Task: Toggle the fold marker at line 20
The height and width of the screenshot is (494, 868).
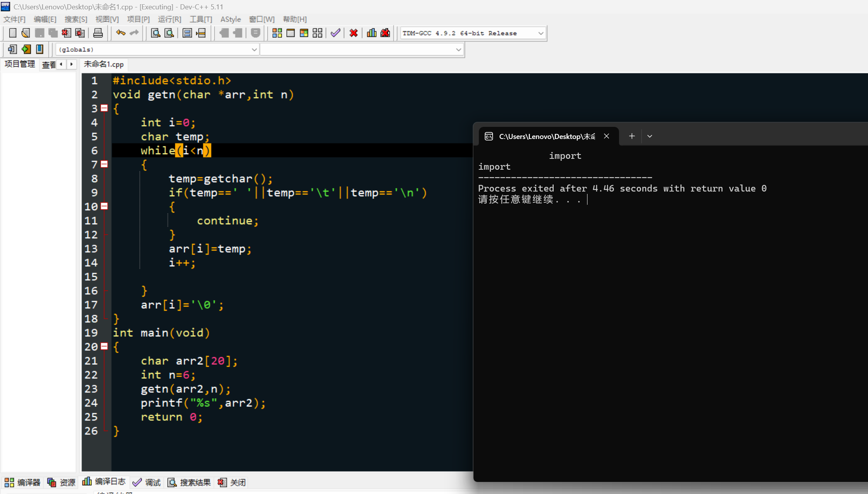Action: tap(104, 346)
